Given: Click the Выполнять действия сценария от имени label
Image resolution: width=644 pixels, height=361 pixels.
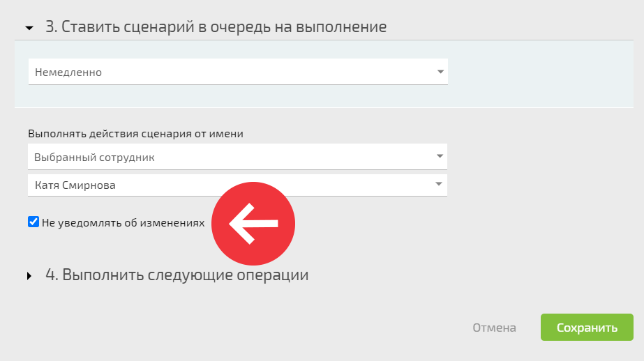Looking at the screenshot, I should tap(135, 134).
